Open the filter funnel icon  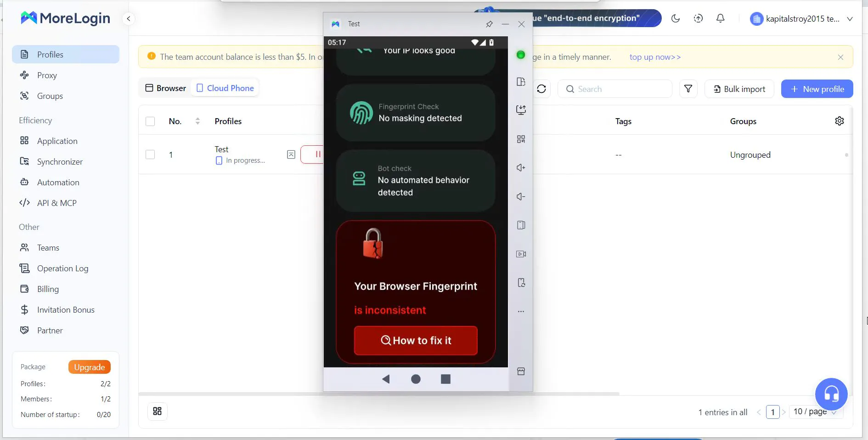pos(688,89)
